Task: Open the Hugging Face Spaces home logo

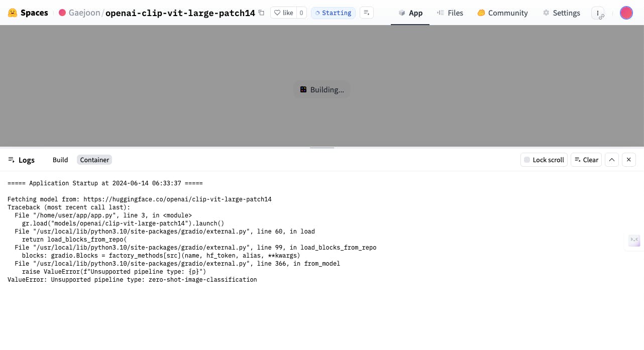Action: (x=28, y=13)
